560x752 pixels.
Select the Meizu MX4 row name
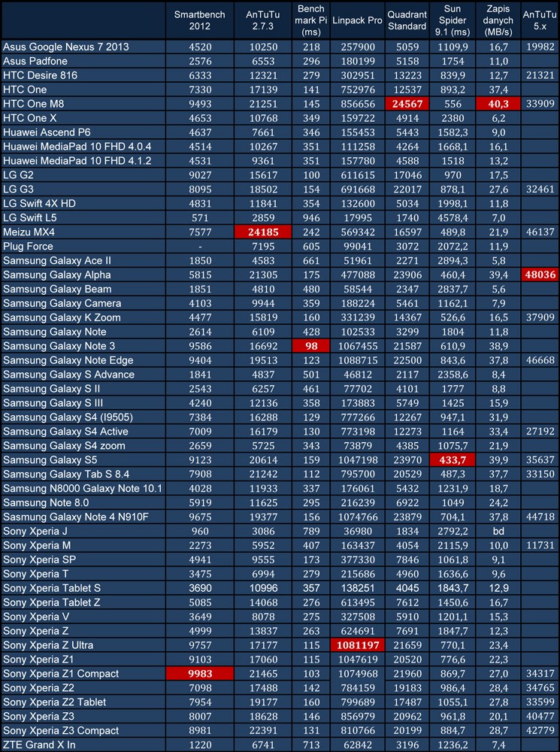pyautogui.click(x=29, y=232)
